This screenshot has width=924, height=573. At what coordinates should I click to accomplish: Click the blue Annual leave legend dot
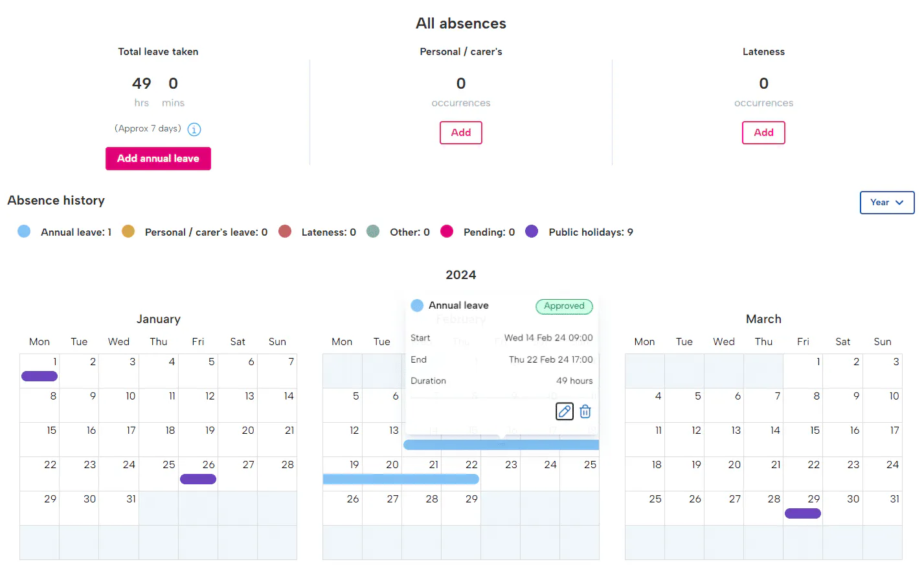[x=24, y=232]
